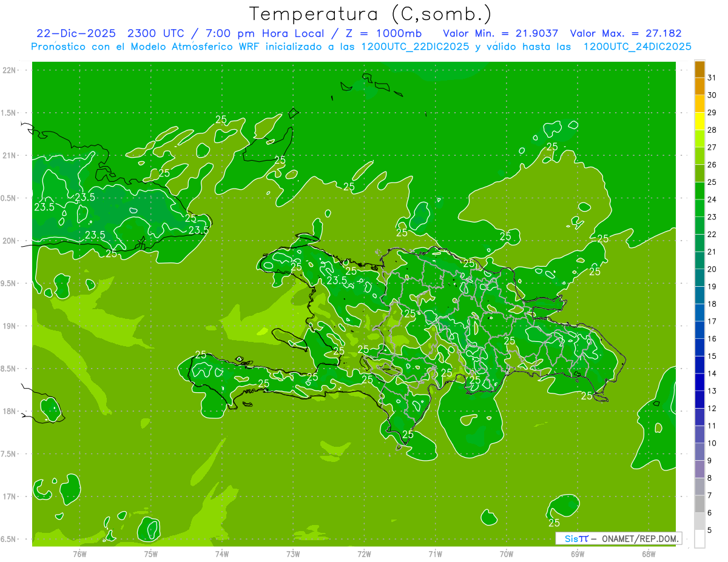
Task: Click the 68W longitude axis label
Action: pos(649,554)
